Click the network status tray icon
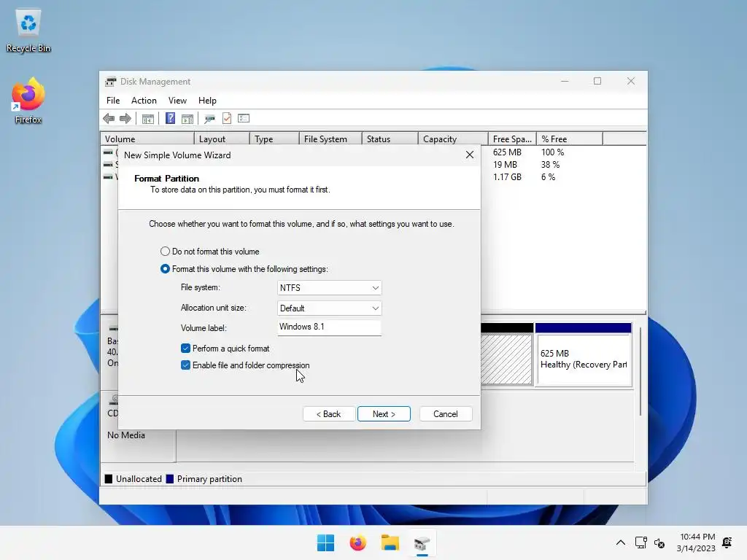Viewport: 747px width, 560px height. click(640, 542)
